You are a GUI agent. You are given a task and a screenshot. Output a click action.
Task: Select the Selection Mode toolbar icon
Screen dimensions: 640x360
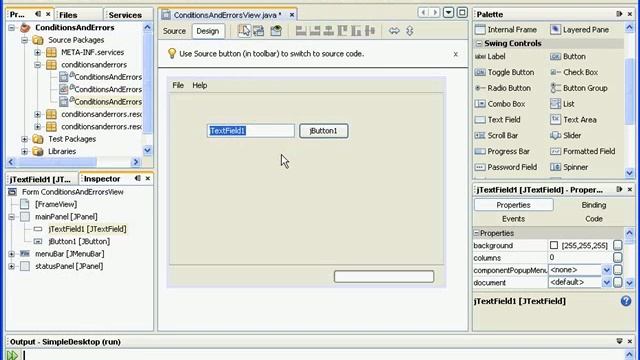pos(244,31)
